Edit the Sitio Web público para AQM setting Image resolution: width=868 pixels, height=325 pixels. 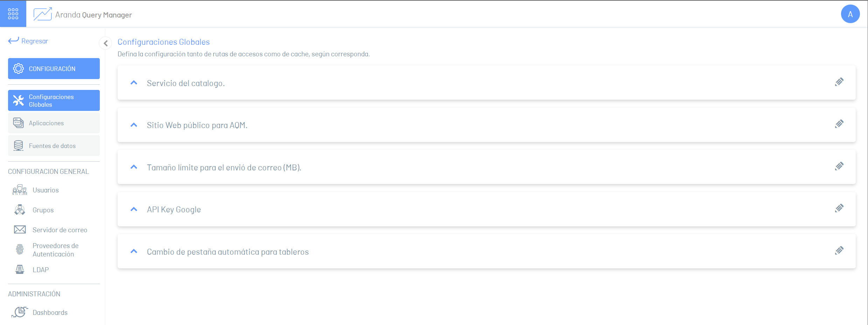(x=839, y=124)
